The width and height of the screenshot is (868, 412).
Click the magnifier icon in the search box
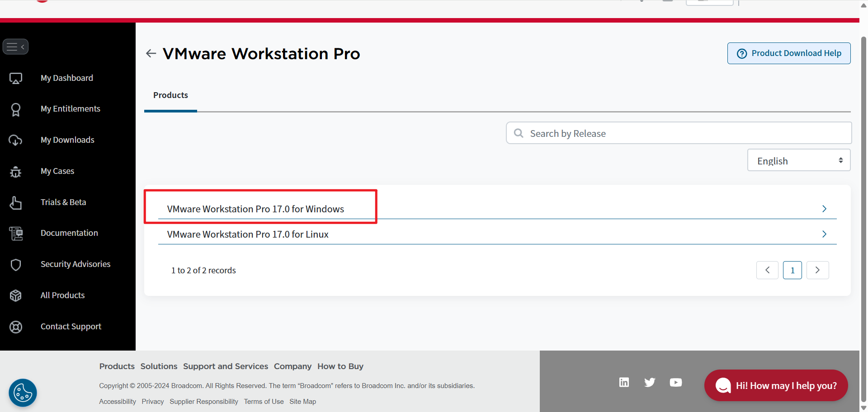(x=519, y=133)
